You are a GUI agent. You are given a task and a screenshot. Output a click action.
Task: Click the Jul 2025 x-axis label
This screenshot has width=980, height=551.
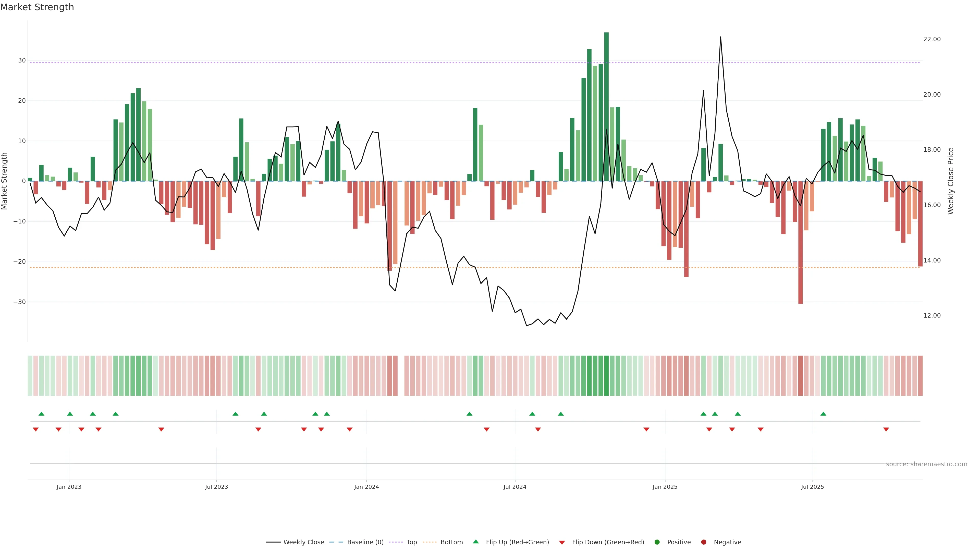(x=812, y=487)
